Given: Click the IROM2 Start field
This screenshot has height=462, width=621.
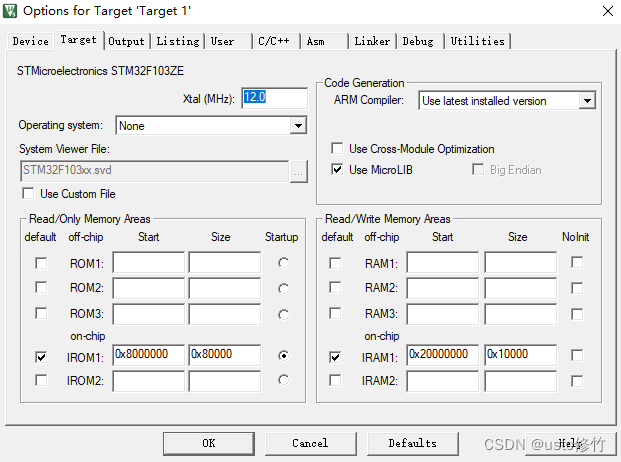Looking at the screenshot, I should 149,381.
